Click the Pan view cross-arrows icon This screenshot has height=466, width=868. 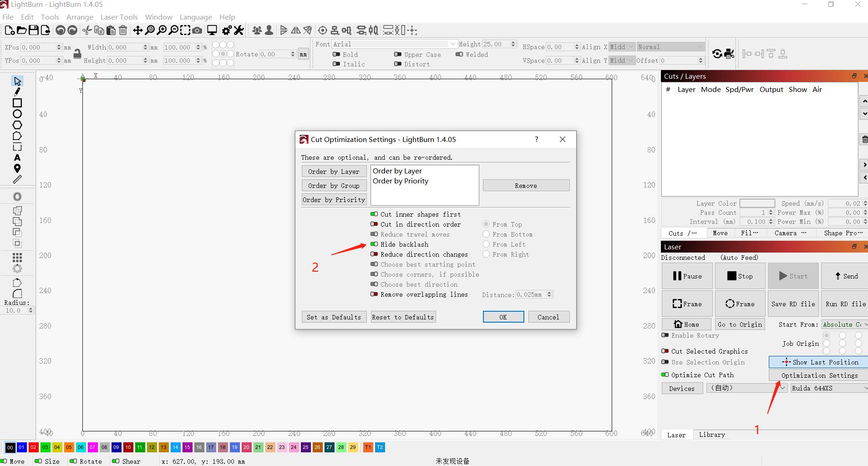click(x=137, y=30)
